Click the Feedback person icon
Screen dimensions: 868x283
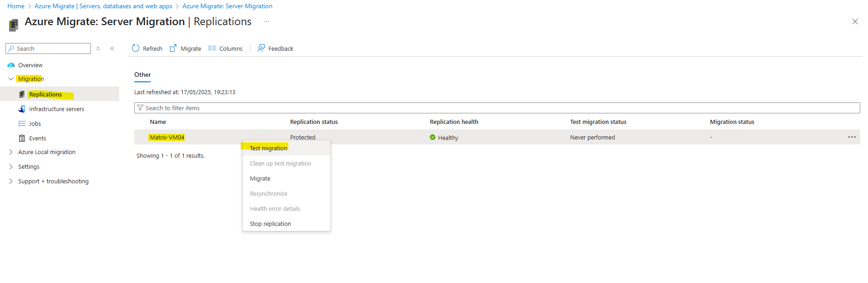tap(261, 48)
